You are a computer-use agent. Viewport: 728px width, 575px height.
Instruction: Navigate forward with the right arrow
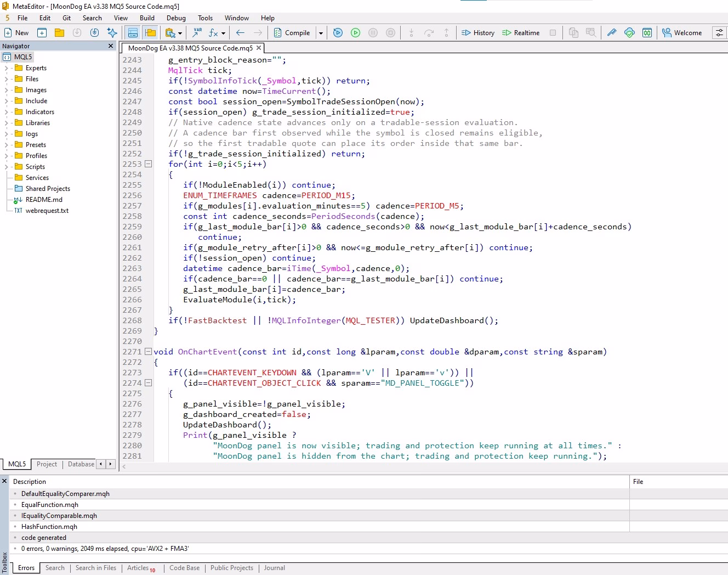258,33
